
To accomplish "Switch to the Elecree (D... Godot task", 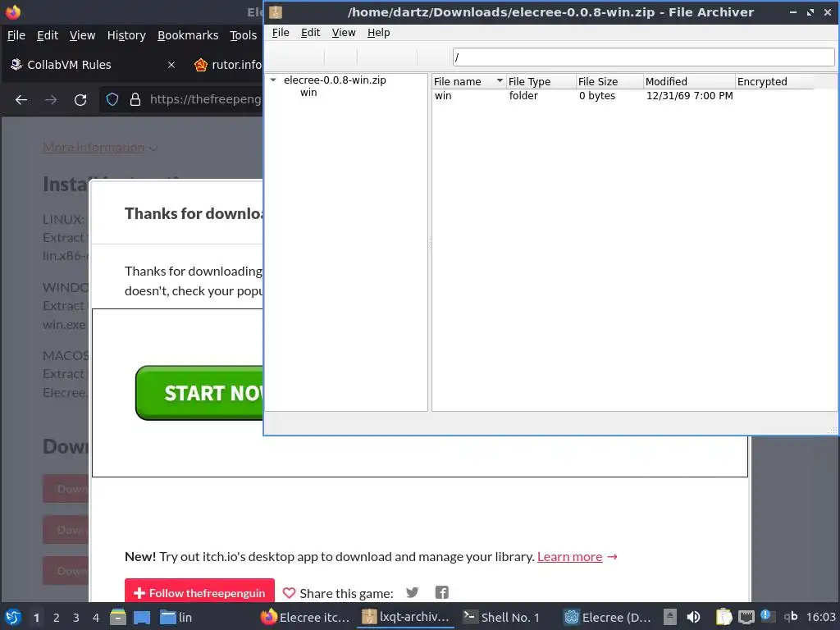I will click(608, 617).
